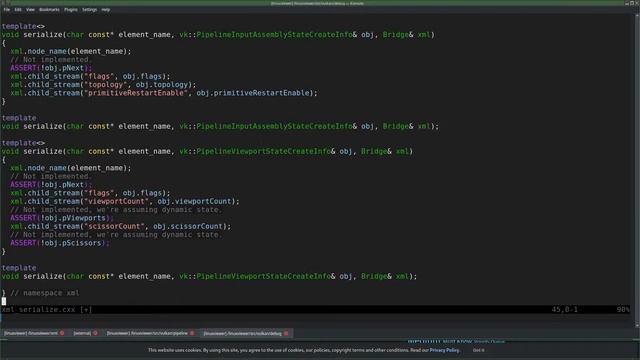Viewport: 640px width, 360px height.
Task: Open the Settings menu
Action: tap(89, 9)
